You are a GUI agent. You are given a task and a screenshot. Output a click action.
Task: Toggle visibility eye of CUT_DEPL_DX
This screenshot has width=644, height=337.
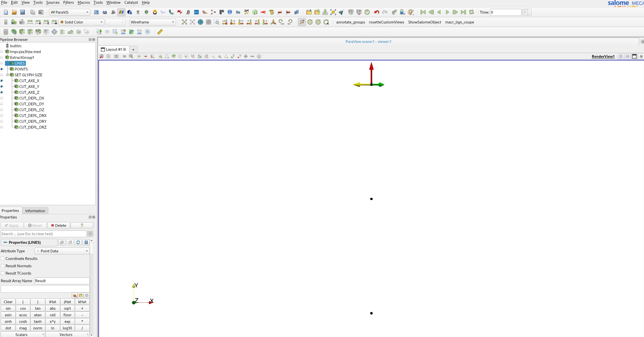click(x=2, y=98)
